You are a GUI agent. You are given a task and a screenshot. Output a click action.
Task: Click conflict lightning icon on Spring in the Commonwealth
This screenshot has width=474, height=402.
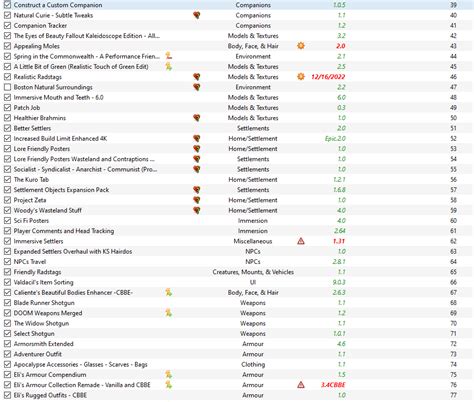[x=169, y=56]
